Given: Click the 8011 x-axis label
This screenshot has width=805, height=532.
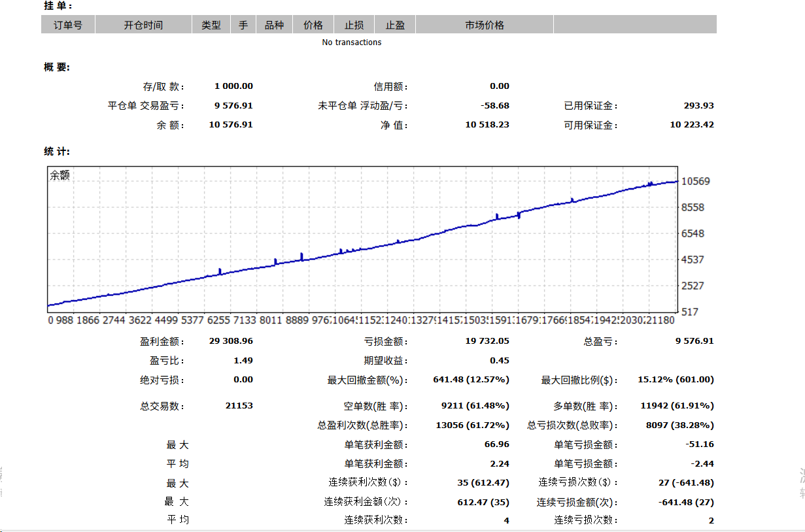Looking at the screenshot, I should click(270, 321).
